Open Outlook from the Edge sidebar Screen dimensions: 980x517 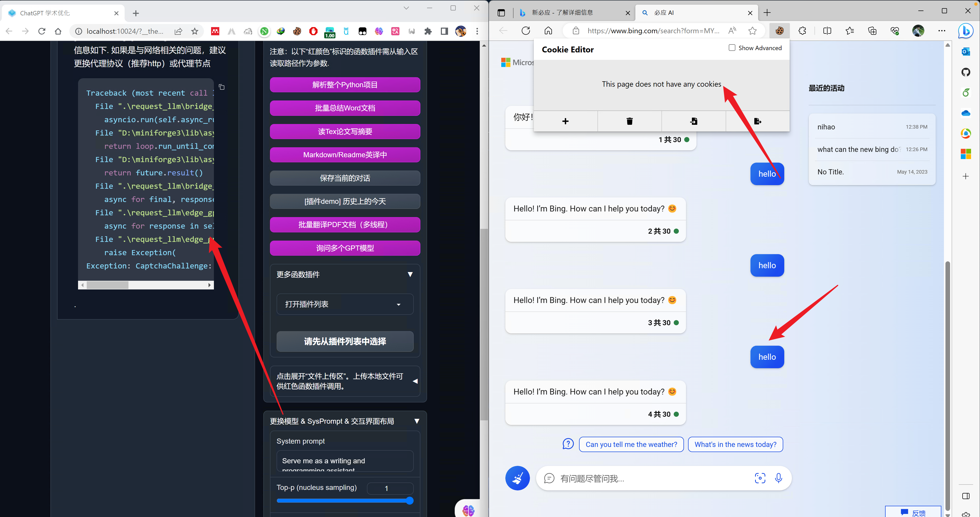coord(966,52)
